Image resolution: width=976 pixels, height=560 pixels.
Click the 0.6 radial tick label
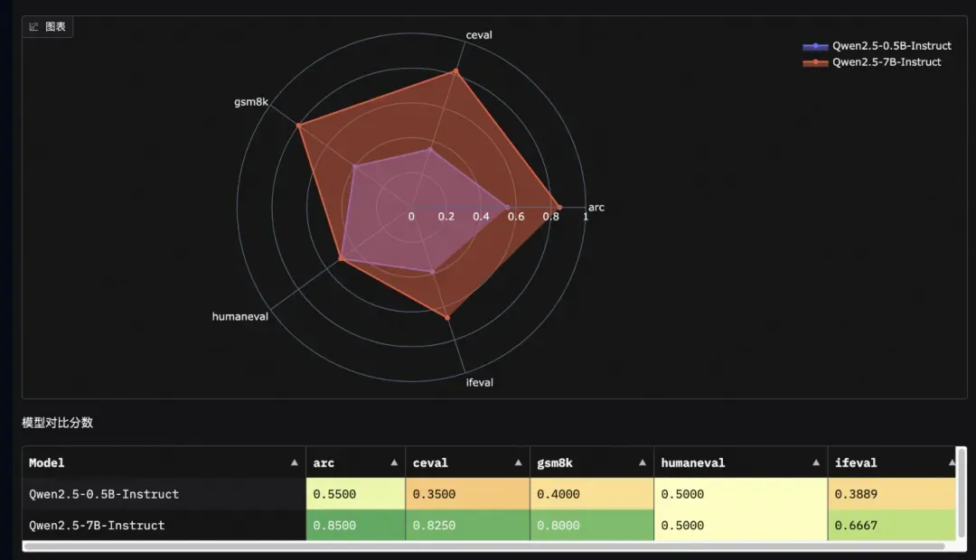(515, 217)
